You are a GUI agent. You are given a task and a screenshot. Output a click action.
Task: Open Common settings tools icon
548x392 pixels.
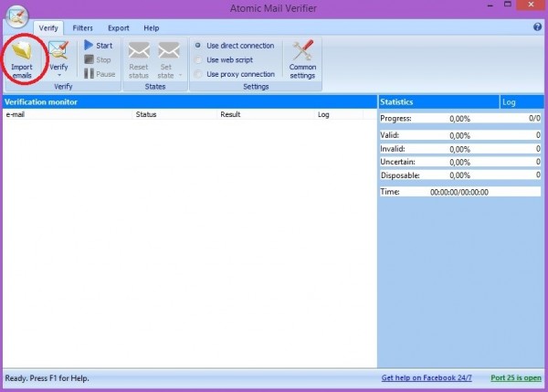click(x=302, y=50)
